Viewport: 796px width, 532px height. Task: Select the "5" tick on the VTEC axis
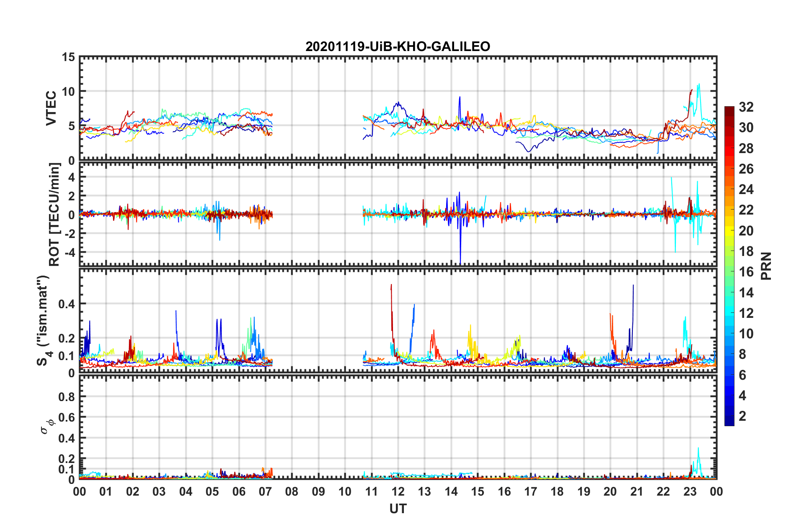[72, 126]
